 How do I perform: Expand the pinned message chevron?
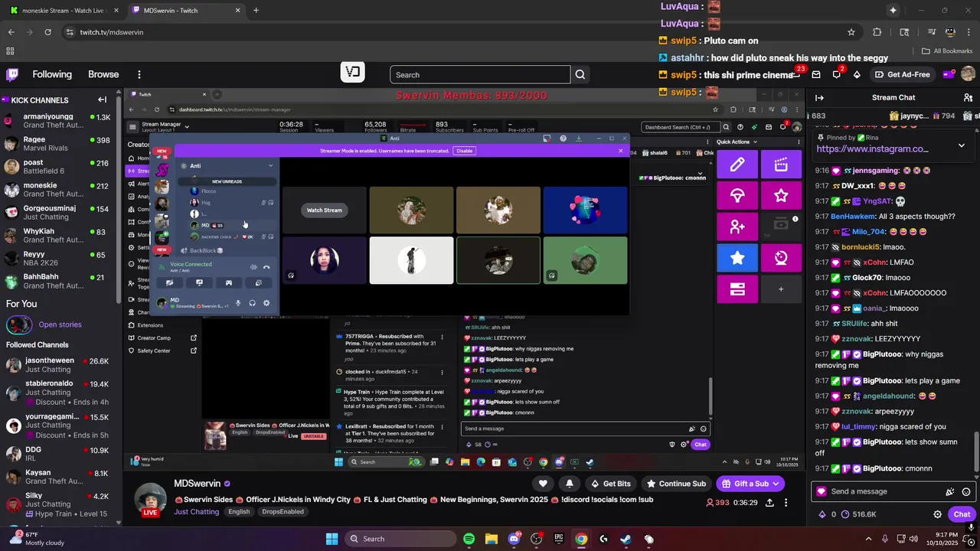962,145
